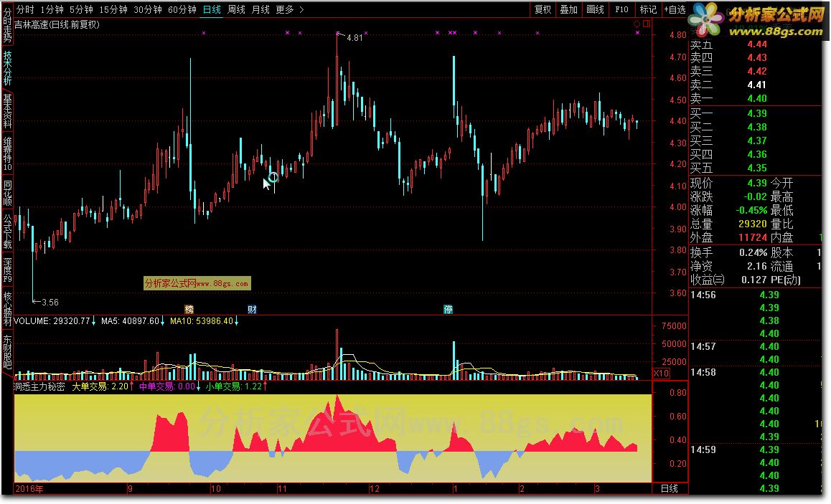This screenshot has width=831, height=504.
Task: Switch to 周线 weekly chart
Action: tap(236, 9)
